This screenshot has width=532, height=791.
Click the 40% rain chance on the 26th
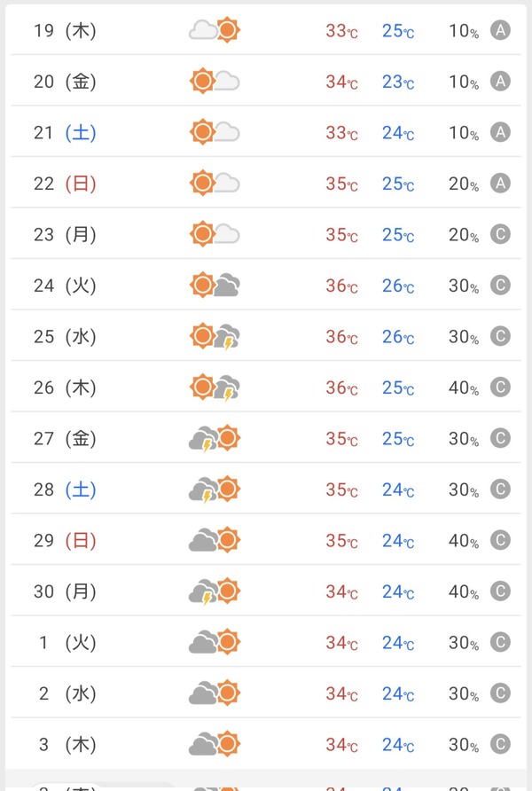[464, 388]
